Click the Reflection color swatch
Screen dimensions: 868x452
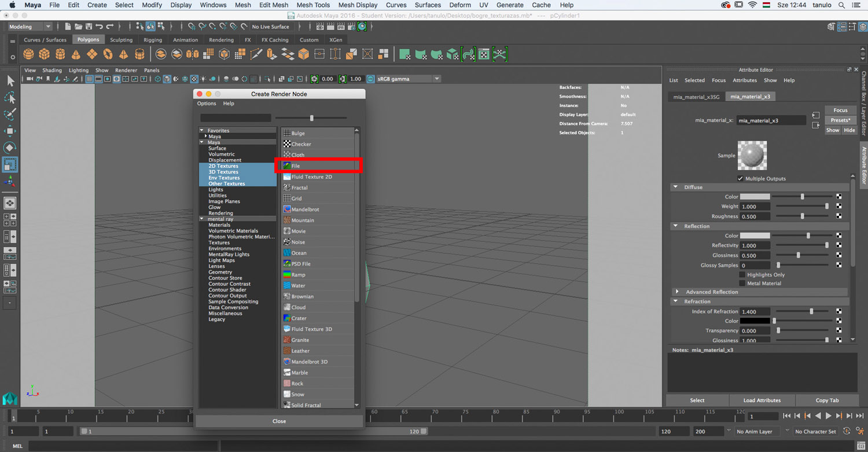click(x=755, y=236)
